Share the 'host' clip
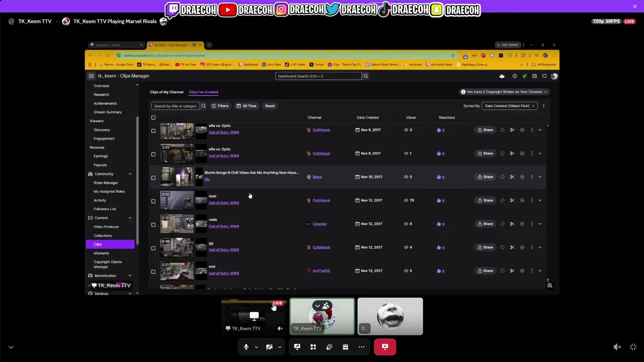 [x=486, y=200]
